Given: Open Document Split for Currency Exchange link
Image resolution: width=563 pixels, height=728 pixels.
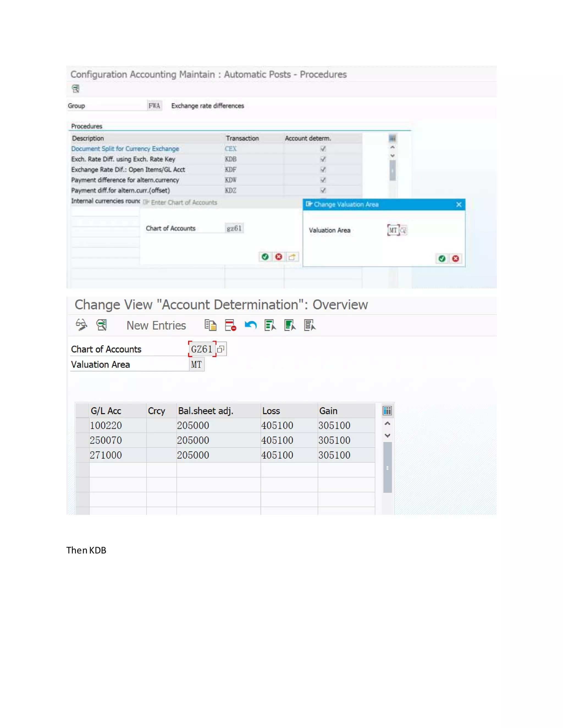Looking at the screenshot, I should point(125,149).
